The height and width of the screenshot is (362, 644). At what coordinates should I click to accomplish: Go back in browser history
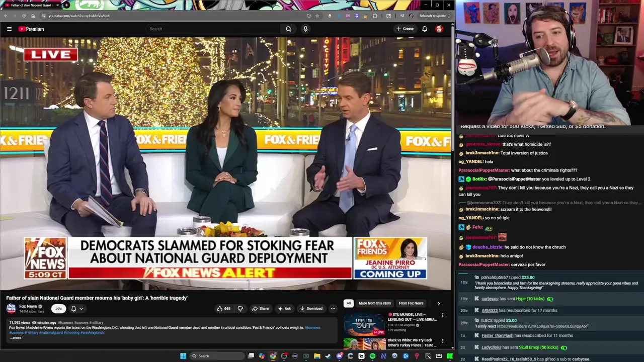pyautogui.click(x=6, y=16)
